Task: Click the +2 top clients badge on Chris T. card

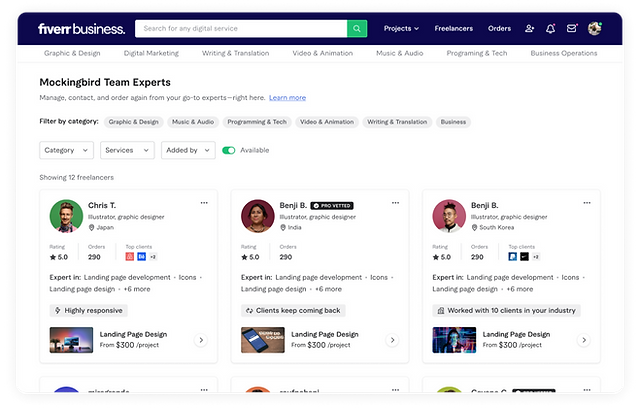Action: coord(153,257)
